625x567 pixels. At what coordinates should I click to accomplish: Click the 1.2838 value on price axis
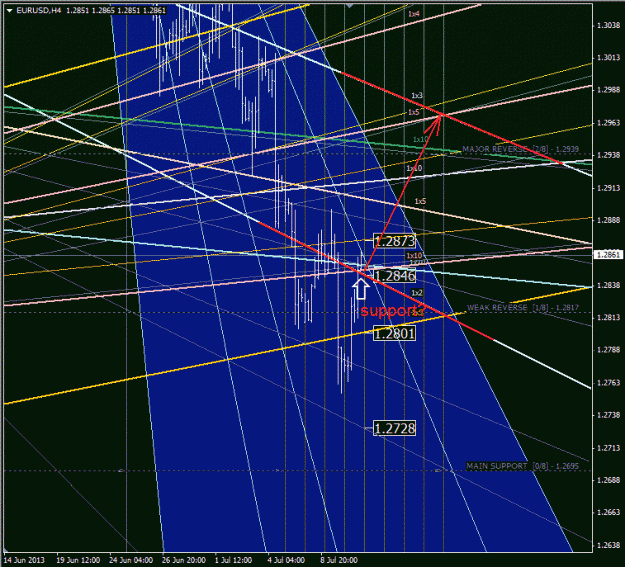[x=608, y=285]
